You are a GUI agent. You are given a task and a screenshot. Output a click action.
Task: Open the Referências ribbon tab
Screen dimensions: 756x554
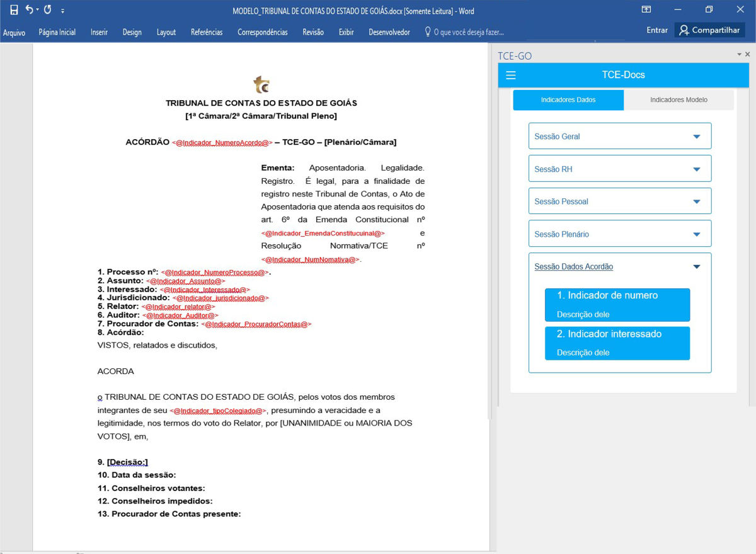[x=207, y=32]
